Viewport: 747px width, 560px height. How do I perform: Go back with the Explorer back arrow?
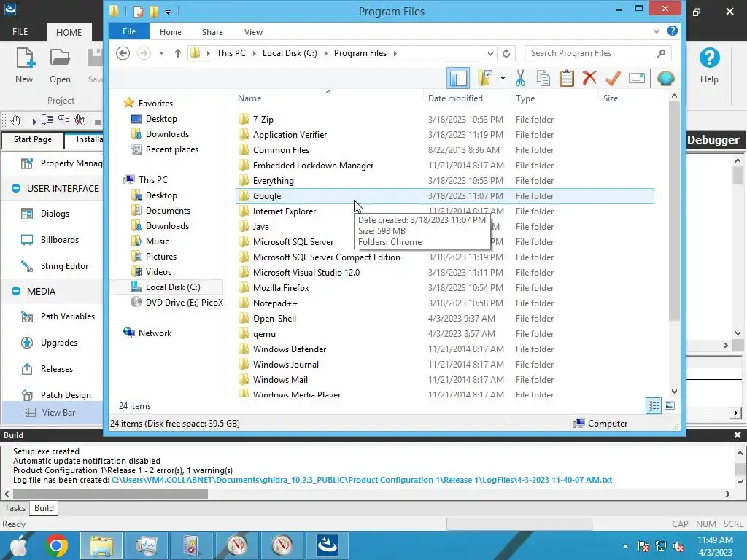[123, 53]
